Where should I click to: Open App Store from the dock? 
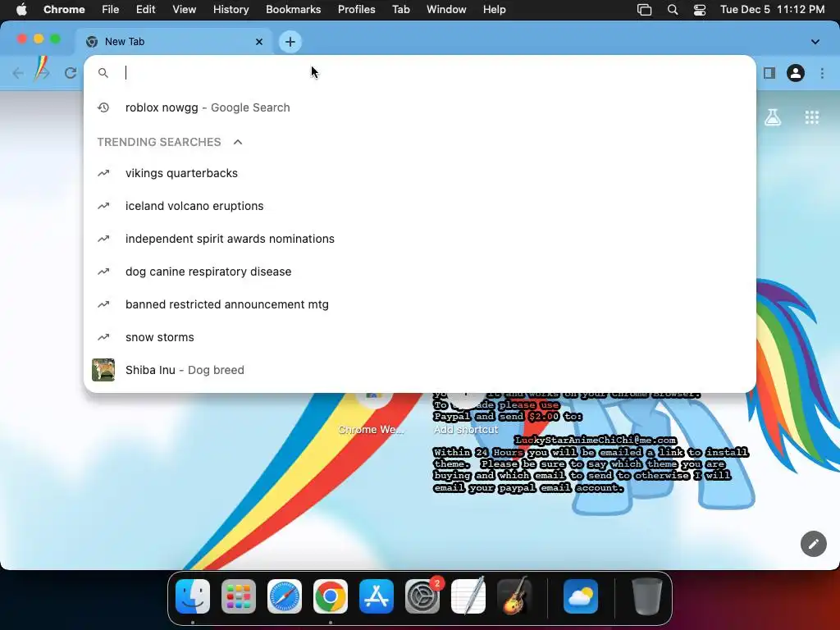click(x=377, y=596)
